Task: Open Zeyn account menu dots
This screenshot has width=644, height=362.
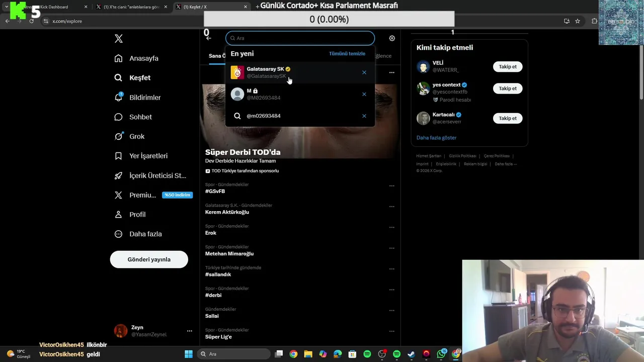Action: pyautogui.click(x=190, y=331)
